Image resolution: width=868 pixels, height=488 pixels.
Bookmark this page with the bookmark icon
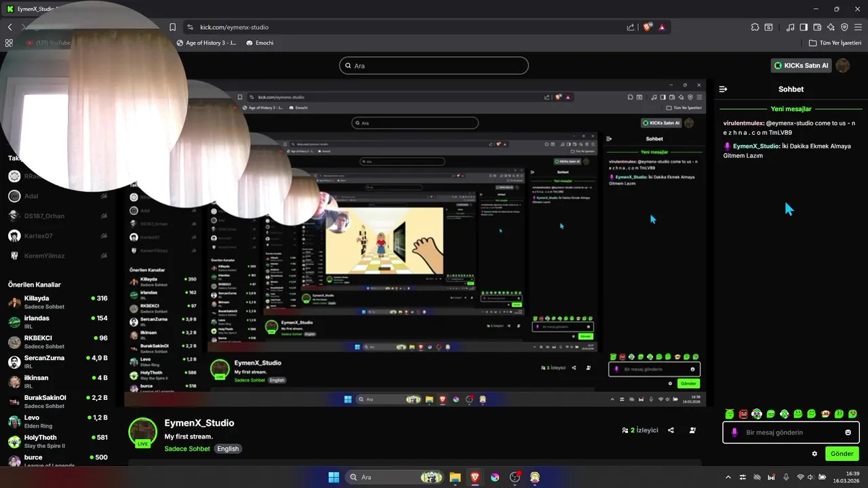point(172,27)
